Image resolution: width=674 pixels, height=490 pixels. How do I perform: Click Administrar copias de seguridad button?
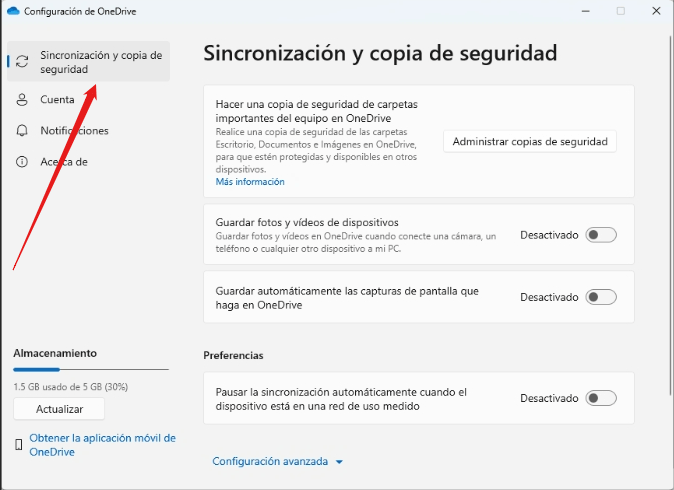(x=530, y=141)
